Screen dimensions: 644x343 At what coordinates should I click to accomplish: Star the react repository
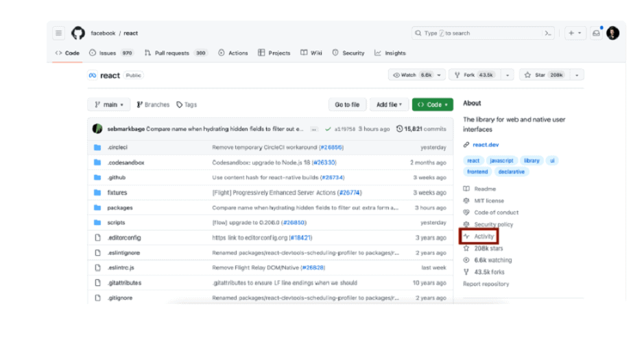(x=545, y=75)
